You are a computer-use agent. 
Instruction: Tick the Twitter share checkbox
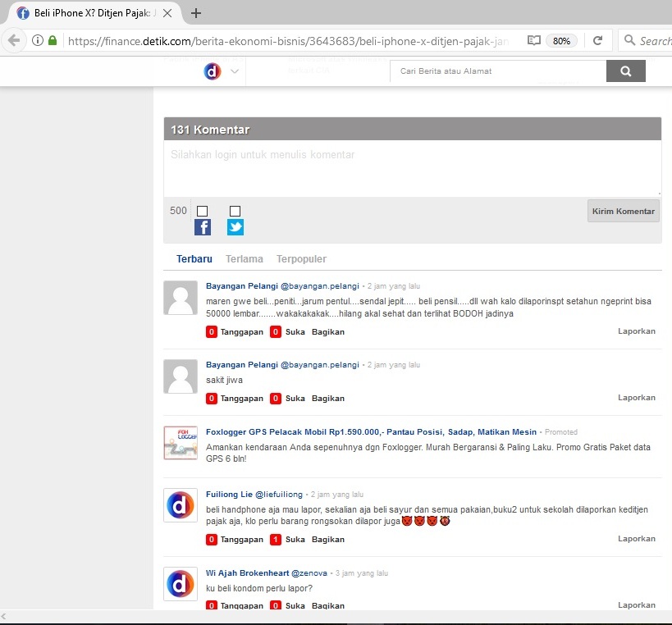click(235, 212)
